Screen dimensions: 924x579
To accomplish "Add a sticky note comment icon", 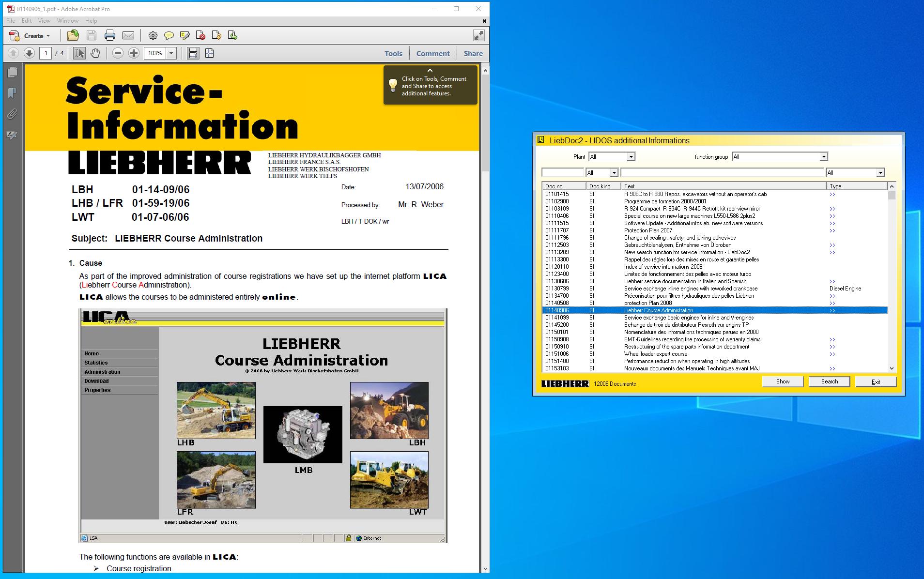I will coord(169,35).
